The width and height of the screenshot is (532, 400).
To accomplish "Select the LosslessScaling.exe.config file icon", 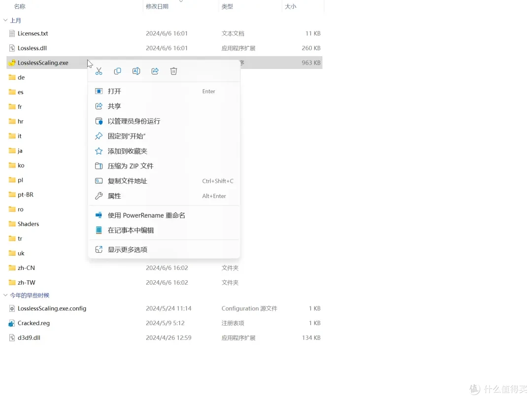I will [x=12, y=308].
